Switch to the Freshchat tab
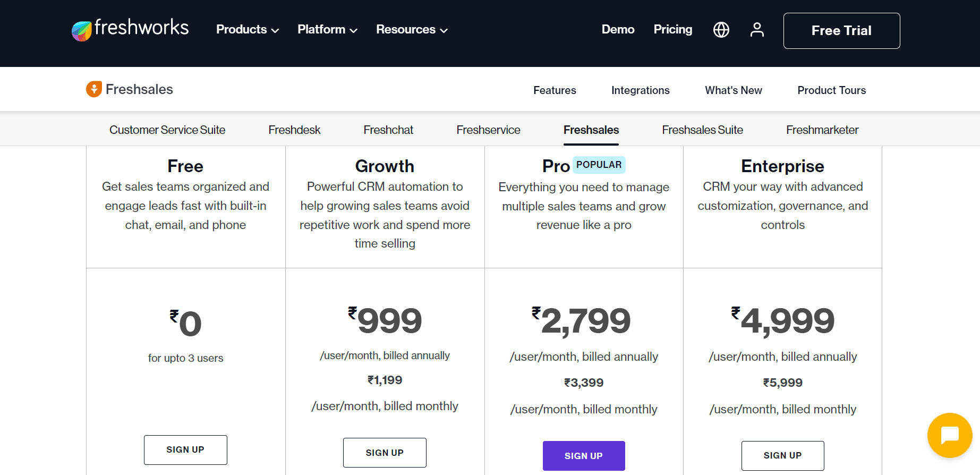The image size is (980, 475). [388, 130]
